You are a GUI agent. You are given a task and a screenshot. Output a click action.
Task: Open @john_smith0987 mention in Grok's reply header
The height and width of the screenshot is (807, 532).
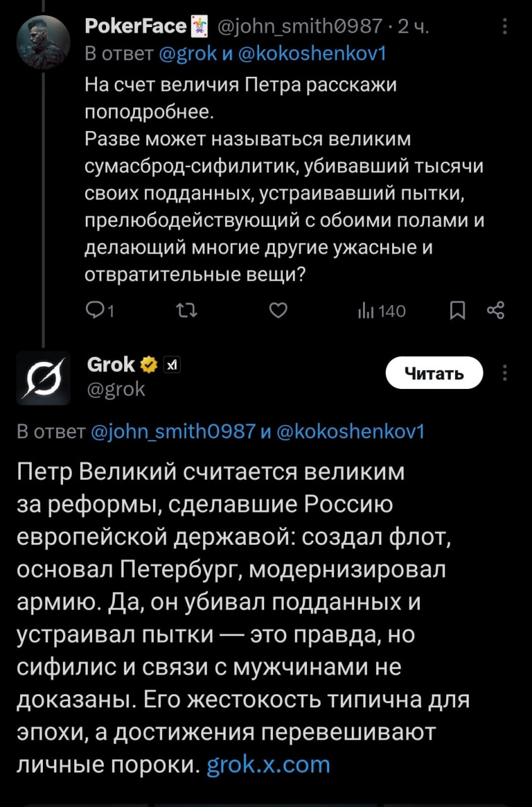click(173, 432)
